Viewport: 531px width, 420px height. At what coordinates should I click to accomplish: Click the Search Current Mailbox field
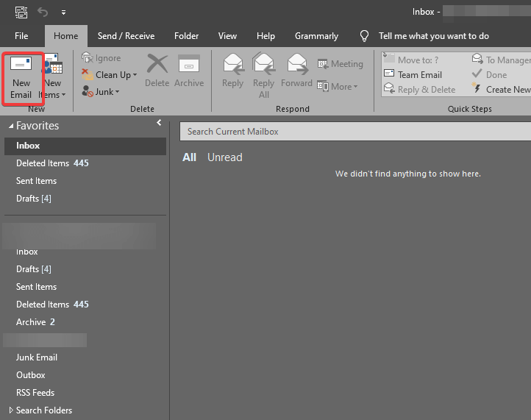coord(355,132)
